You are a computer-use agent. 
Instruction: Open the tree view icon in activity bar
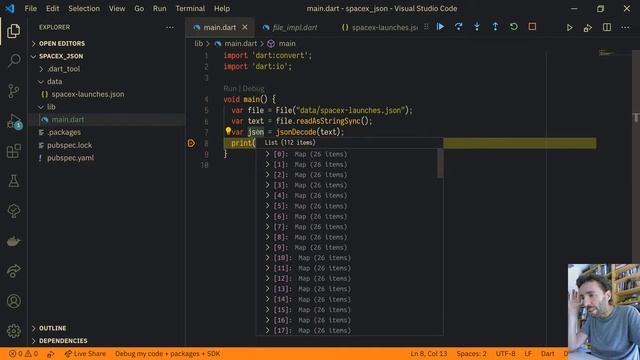[13, 211]
